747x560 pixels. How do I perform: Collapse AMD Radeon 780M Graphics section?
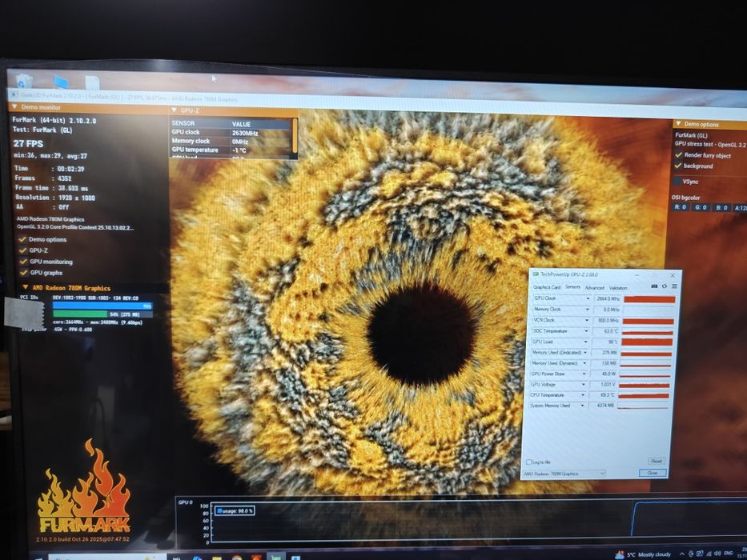point(26,287)
